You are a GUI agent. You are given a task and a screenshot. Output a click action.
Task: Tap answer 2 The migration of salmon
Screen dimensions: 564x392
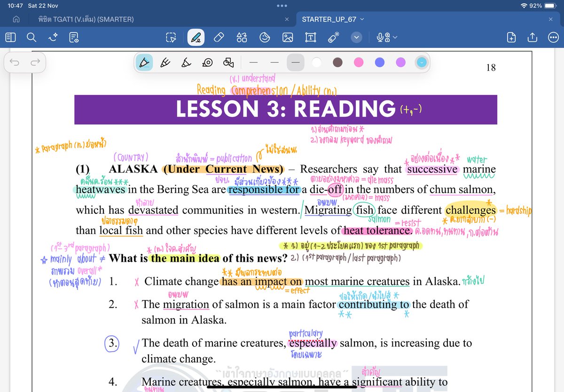305,312
